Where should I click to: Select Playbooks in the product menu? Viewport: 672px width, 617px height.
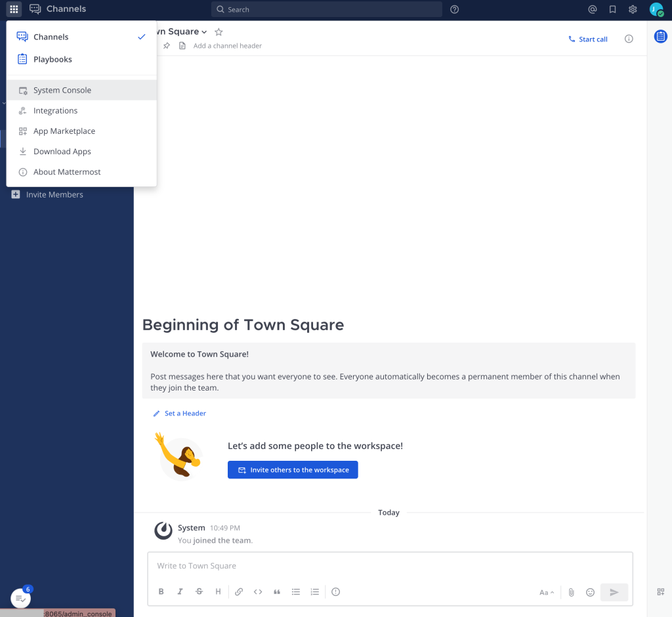tap(52, 59)
